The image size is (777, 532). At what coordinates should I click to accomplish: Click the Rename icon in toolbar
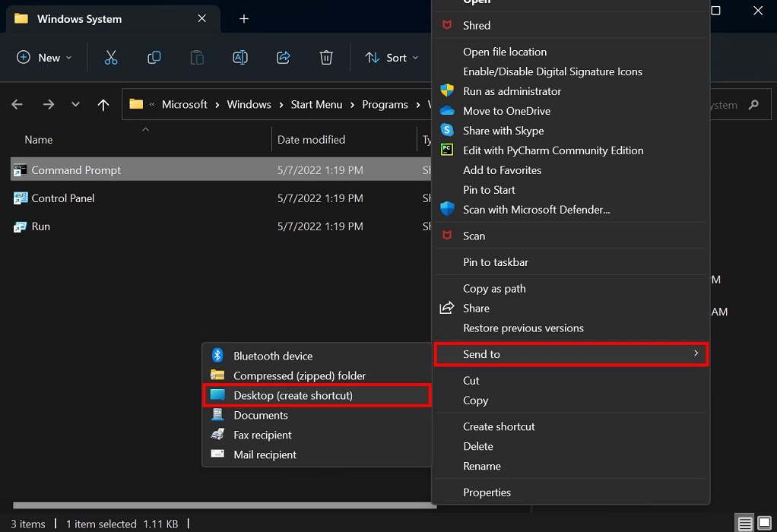[x=240, y=58]
